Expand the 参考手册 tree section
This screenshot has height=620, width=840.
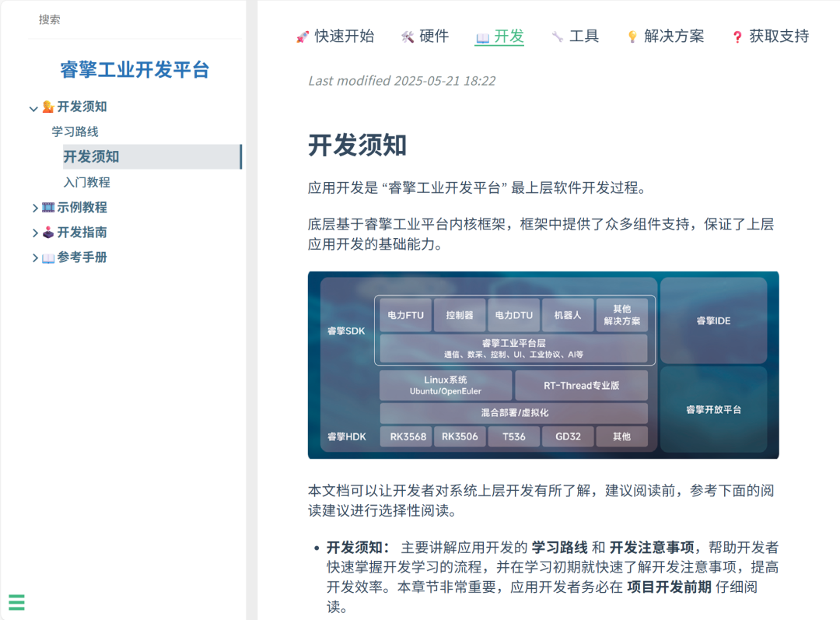pyautogui.click(x=34, y=257)
